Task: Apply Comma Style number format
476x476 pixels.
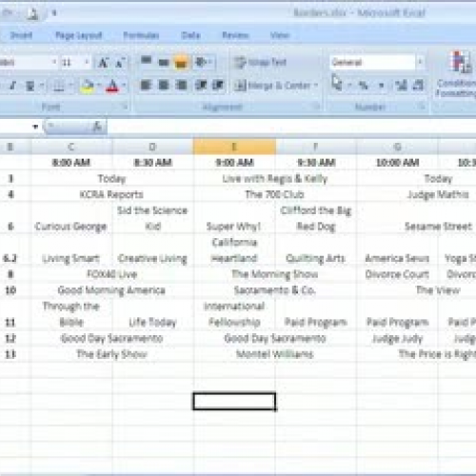Action: click(x=381, y=86)
